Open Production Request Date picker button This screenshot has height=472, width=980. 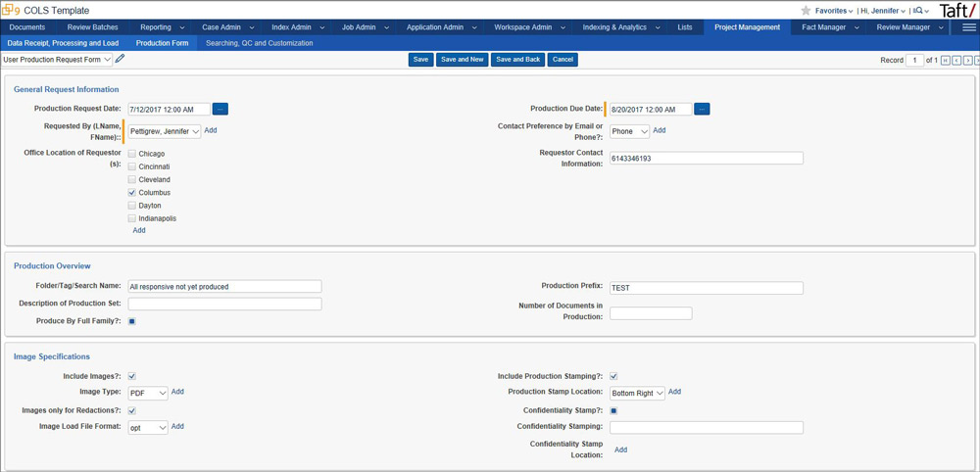click(x=220, y=109)
